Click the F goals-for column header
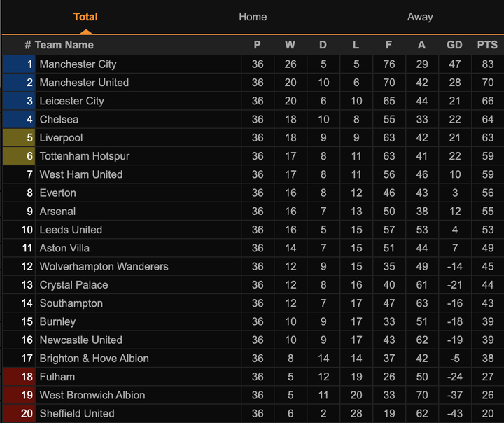This screenshot has width=504, height=423. coord(388,45)
